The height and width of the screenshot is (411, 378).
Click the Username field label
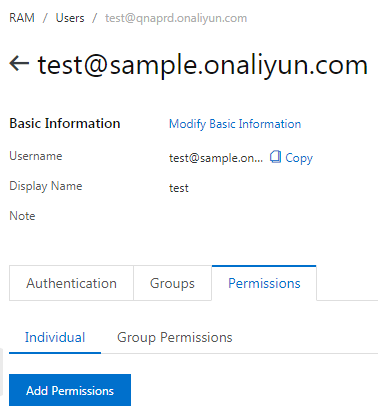click(36, 156)
